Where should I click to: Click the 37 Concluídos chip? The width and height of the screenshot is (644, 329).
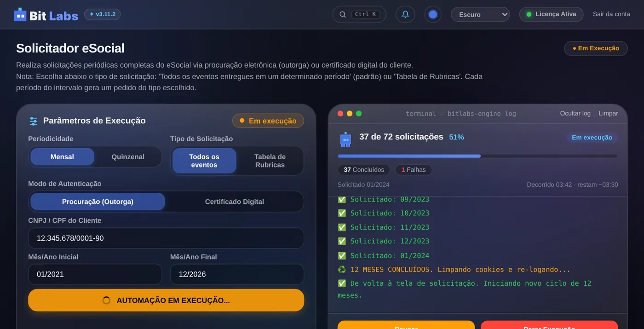pyautogui.click(x=364, y=170)
